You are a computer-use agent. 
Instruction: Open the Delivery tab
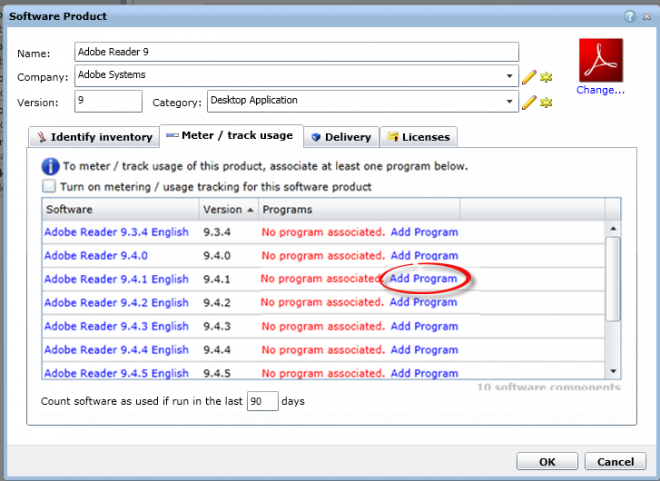point(341,137)
